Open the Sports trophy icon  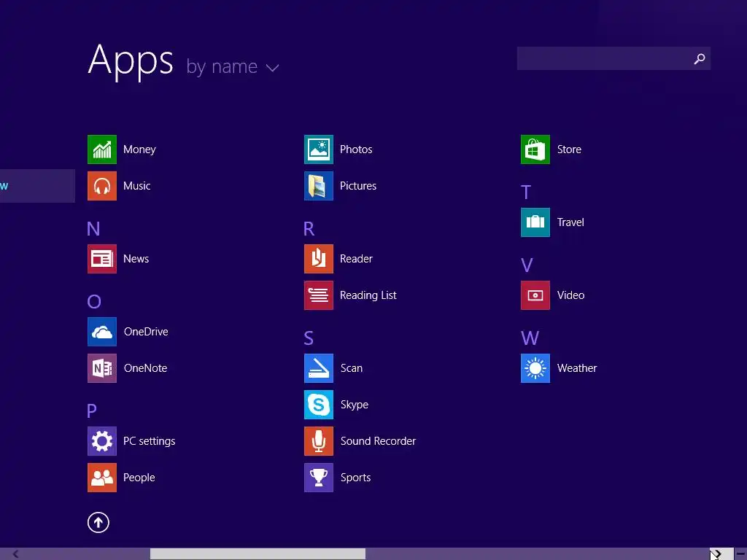[319, 478]
